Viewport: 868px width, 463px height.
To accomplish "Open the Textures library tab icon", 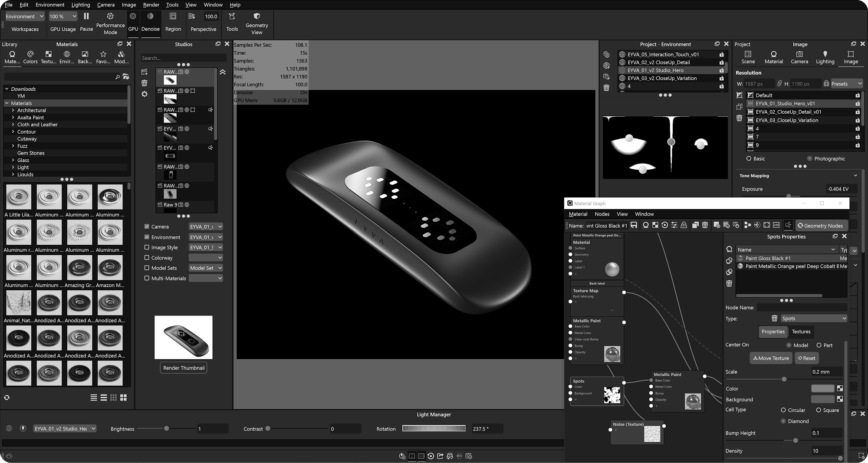I will point(49,57).
